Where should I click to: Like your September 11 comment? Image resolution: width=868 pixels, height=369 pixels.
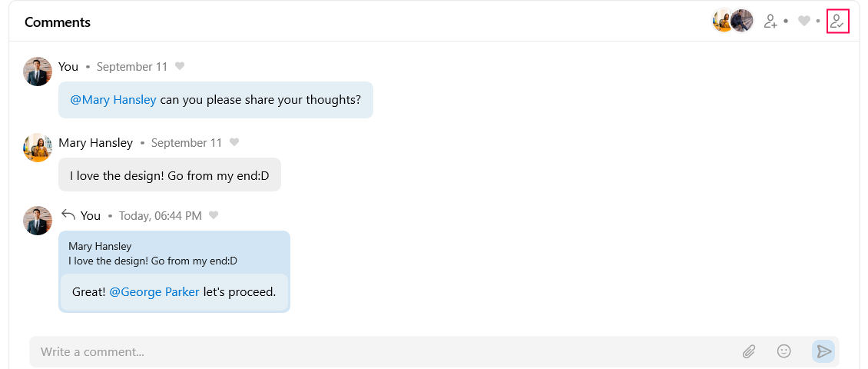point(180,67)
